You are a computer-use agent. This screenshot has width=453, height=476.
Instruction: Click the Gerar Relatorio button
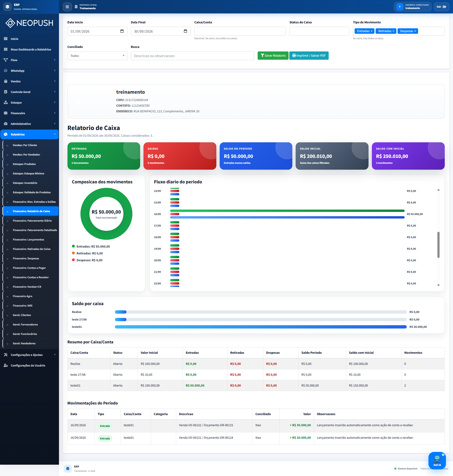pos(273,55)
